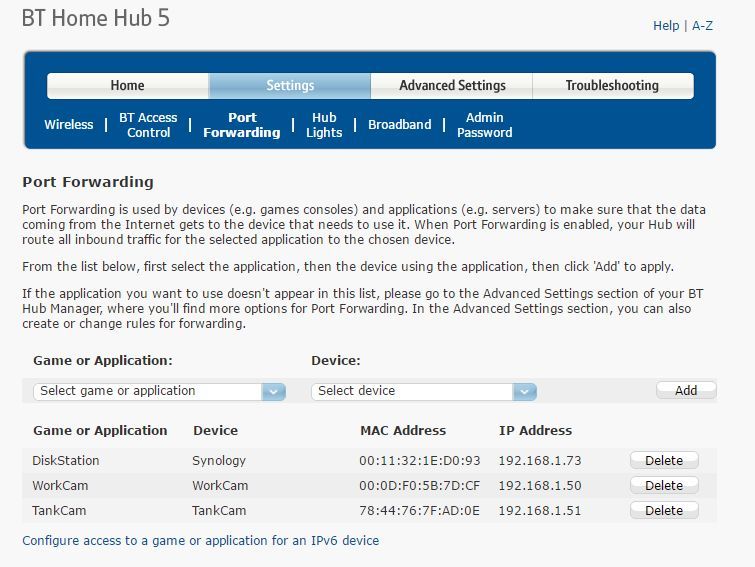
Task: Click TankCam in the Device column
Action: click(x=219, y=511)
